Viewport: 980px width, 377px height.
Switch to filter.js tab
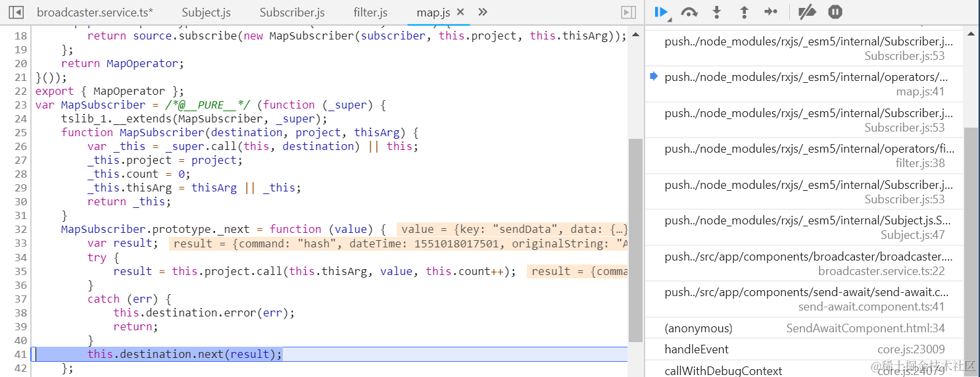pos(370,12)
